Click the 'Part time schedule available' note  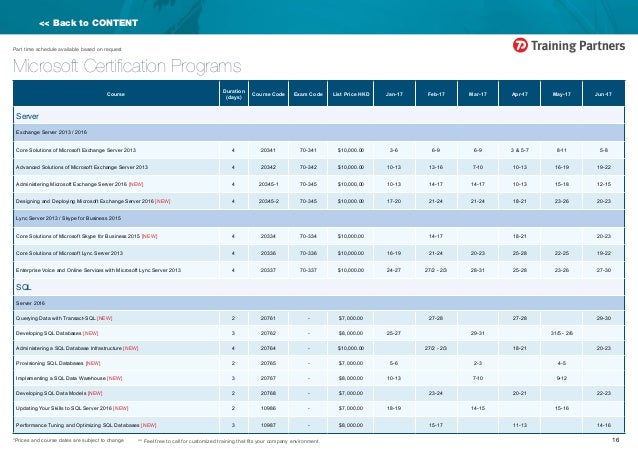67,49
